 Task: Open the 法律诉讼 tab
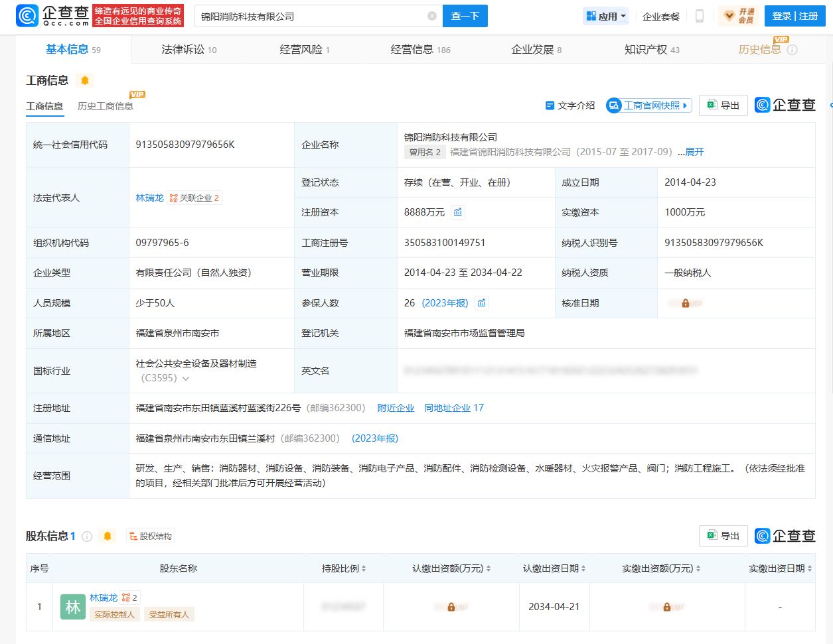click(189, 49)
